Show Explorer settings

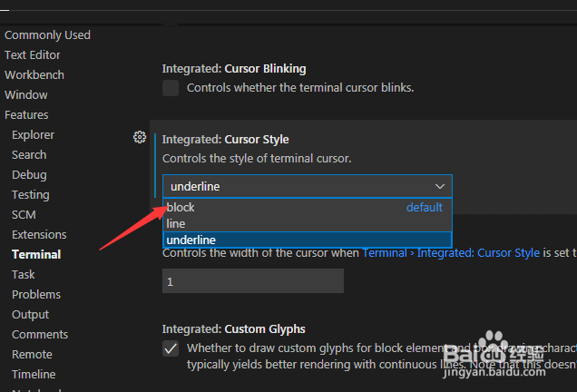coord(33,135)
